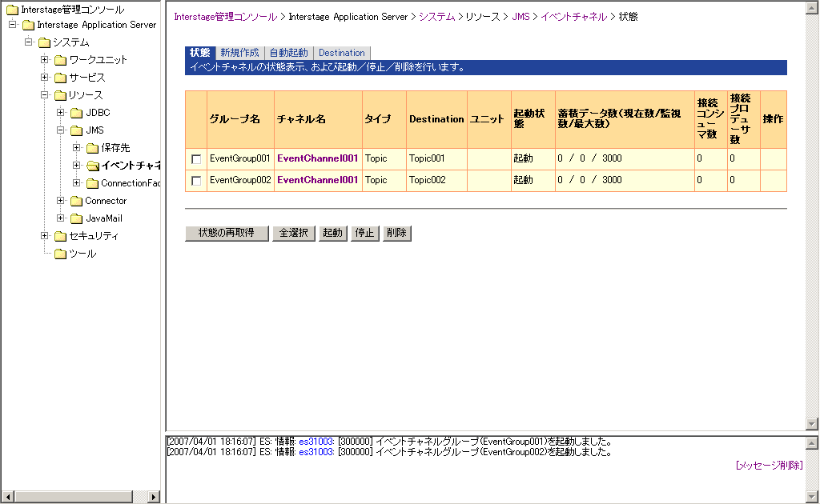Image resolution: width=820 pixels, height=504 pixels.
Task: Click the サービス folder icon
Action: (x=61, y=78)
